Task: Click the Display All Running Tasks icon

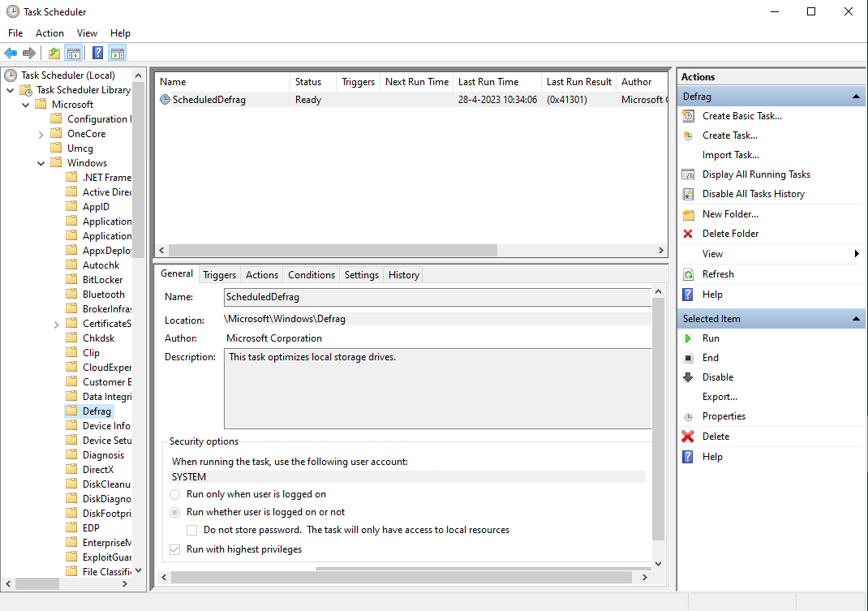Action: click(688, 174)
